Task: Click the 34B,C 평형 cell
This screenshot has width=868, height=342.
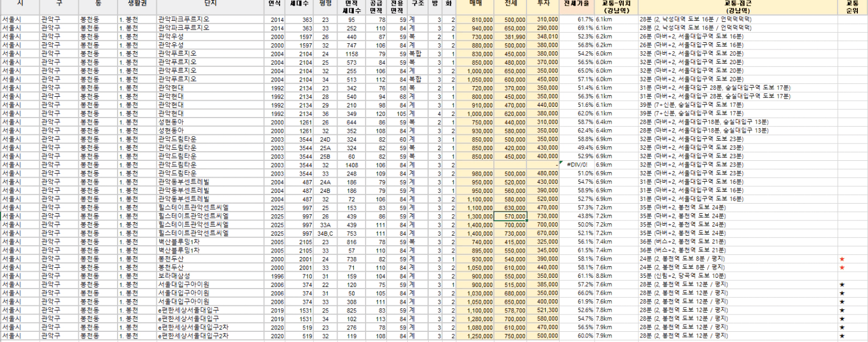Action: [325, 233]
